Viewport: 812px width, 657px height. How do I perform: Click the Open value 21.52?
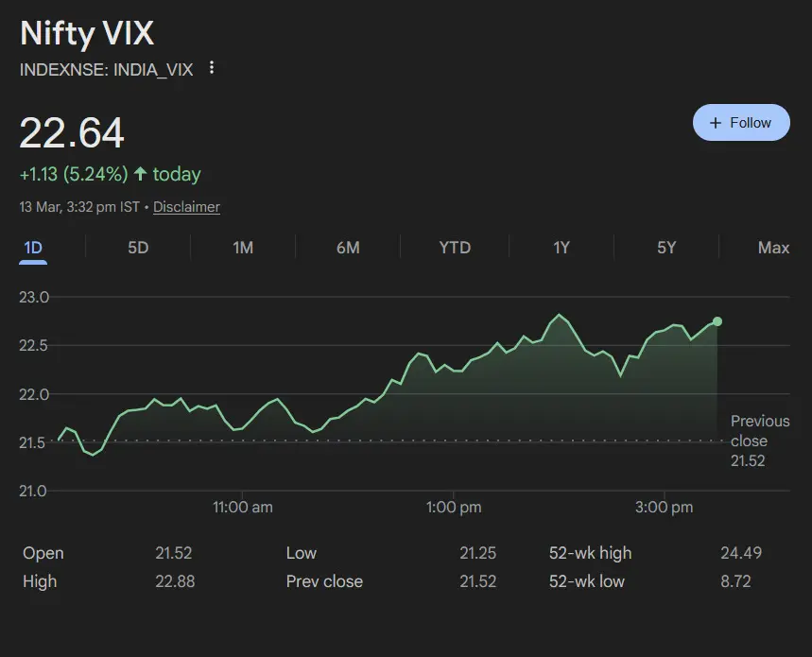pos(175,553)
